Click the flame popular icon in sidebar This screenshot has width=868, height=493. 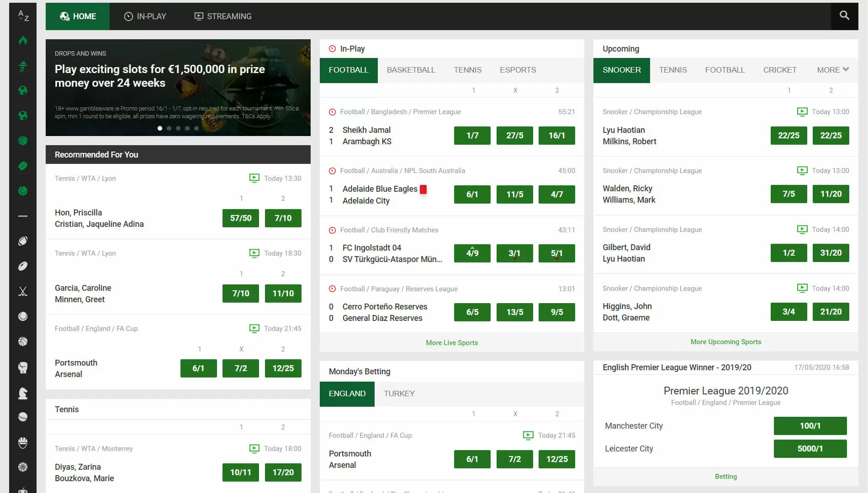pos(23,41)
